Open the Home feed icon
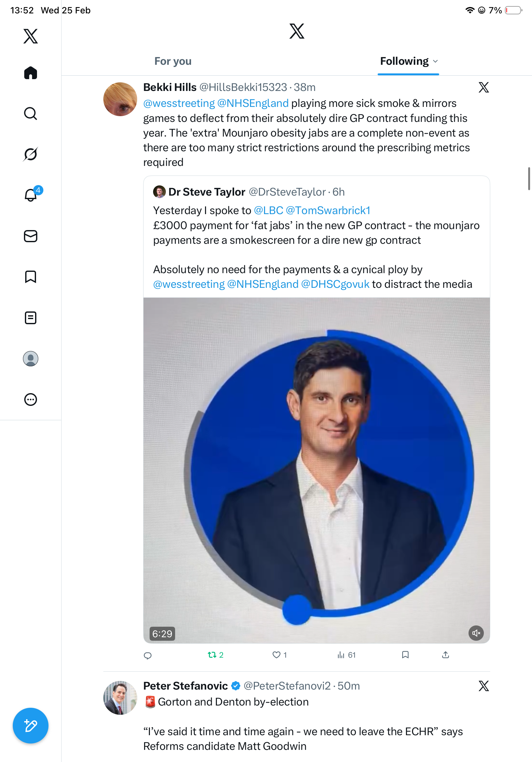 point(31,73)
